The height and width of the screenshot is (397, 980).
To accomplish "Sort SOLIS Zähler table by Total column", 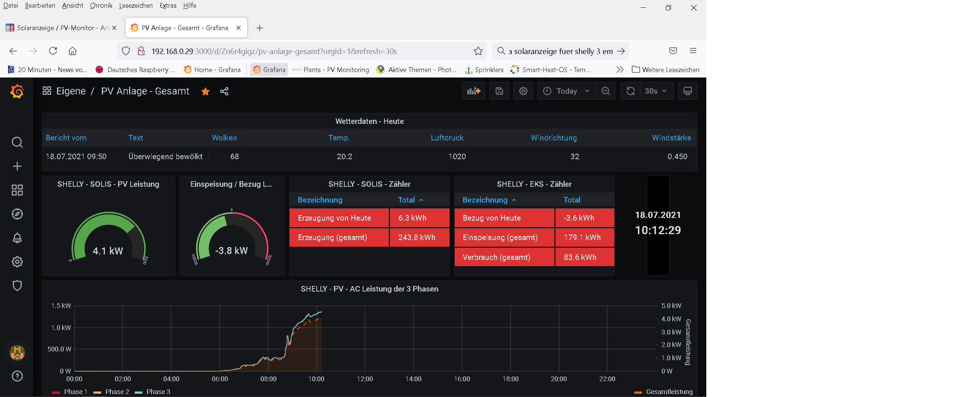I will (406, 200).
